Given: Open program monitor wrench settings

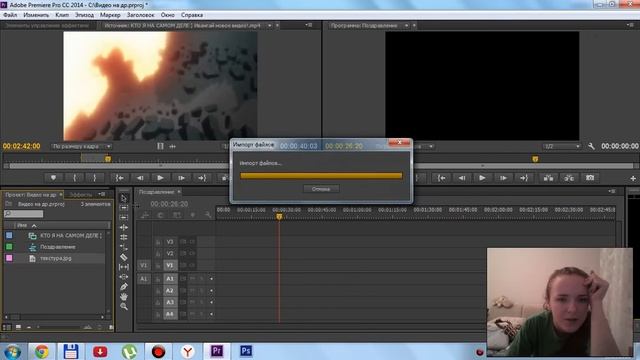Looking at the screenshot, I should pos(591,146).
